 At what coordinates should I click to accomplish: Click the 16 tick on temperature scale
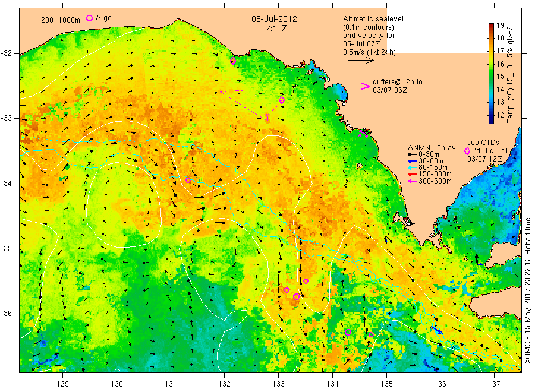pyautogui.click(x=501, y=64)
